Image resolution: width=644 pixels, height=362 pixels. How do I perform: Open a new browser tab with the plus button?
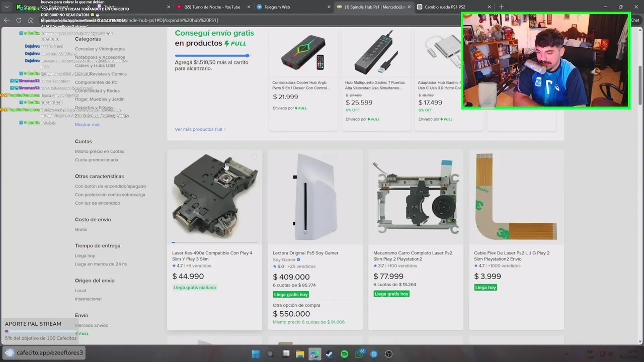pos(501,7)
